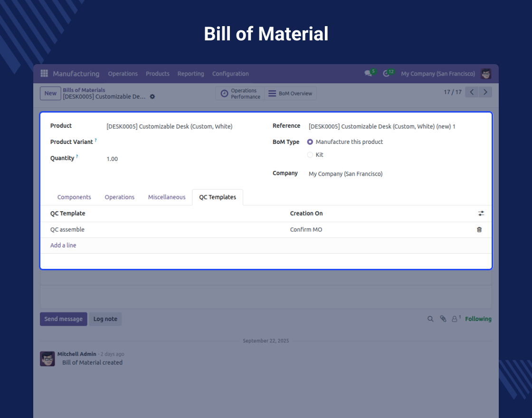Open Products menu
The height and width of the screenshot is (418, 532).
(x=157, y=74)
